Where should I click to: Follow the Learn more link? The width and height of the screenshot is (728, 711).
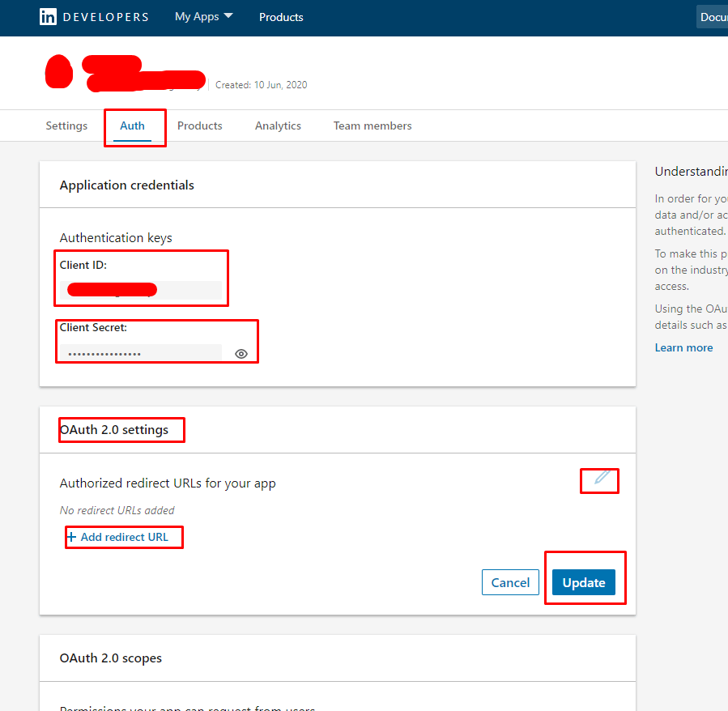pos(683,348)
